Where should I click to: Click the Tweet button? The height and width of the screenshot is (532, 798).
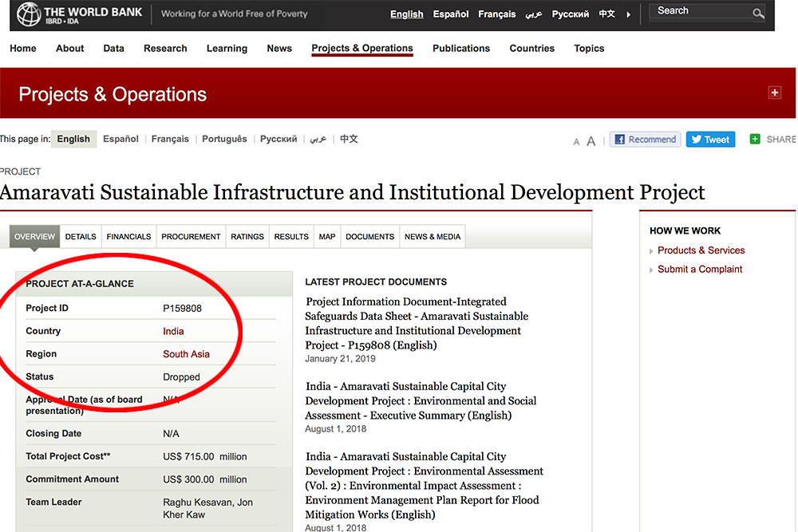coord(710,140)
